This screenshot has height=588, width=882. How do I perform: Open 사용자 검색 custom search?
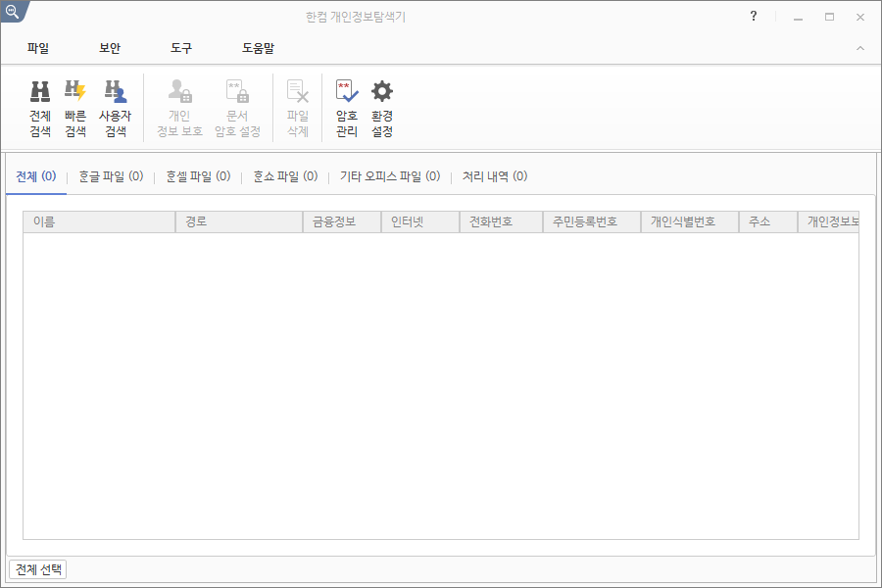tap(116, 109)
